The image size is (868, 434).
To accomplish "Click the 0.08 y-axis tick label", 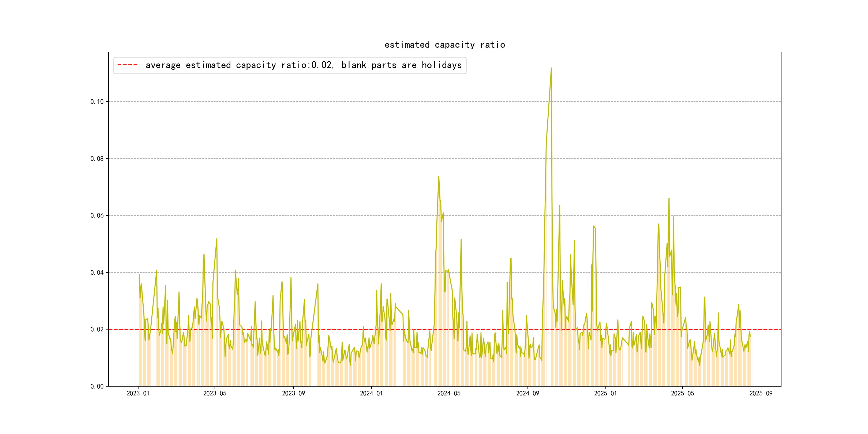I will point(97,159).
